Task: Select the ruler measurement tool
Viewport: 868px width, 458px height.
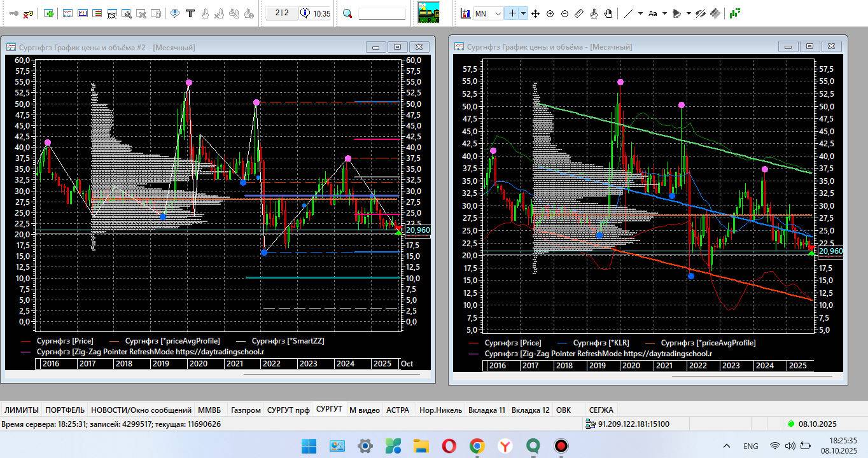Action: (579, 13)
